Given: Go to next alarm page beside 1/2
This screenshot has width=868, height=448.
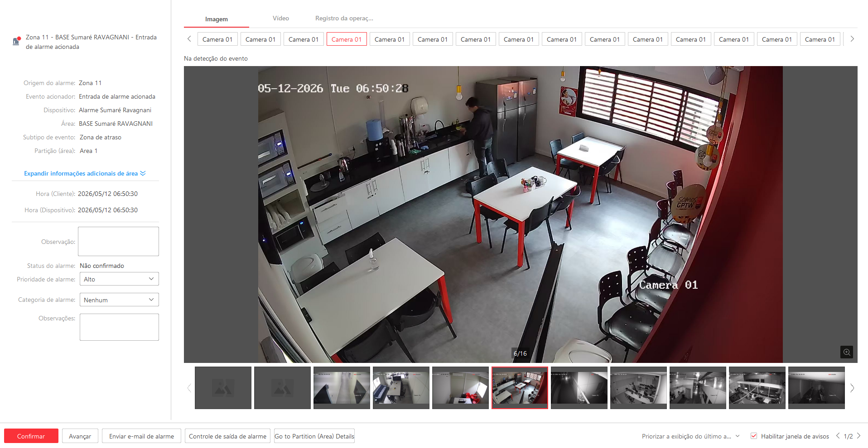Looking at the screenshot, I should pyautogui.click(x=858, y=436).
